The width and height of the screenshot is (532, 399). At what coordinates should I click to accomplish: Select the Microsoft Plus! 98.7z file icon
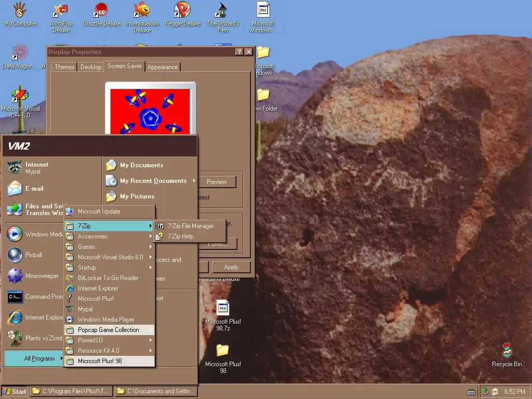(x=223, y=315)
